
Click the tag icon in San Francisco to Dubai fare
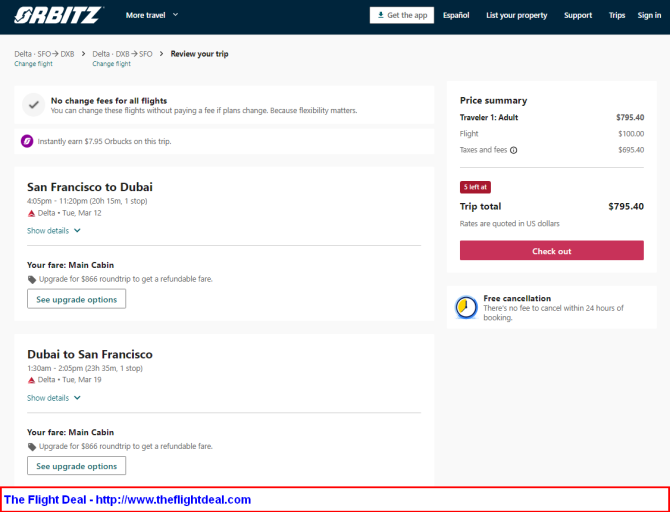click(32, 280)
